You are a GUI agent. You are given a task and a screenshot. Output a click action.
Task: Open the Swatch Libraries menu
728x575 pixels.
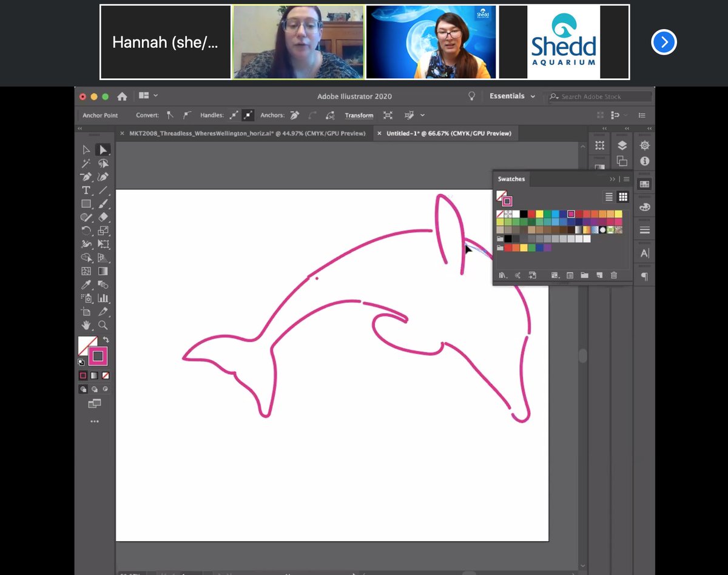point(503,275)
